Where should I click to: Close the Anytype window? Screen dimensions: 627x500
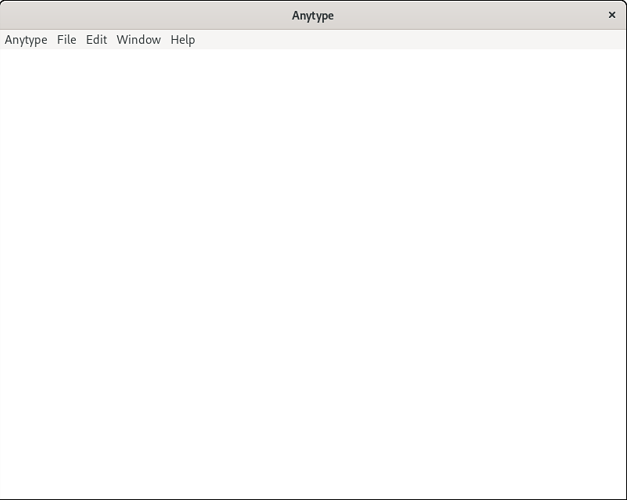coord(612,15)
